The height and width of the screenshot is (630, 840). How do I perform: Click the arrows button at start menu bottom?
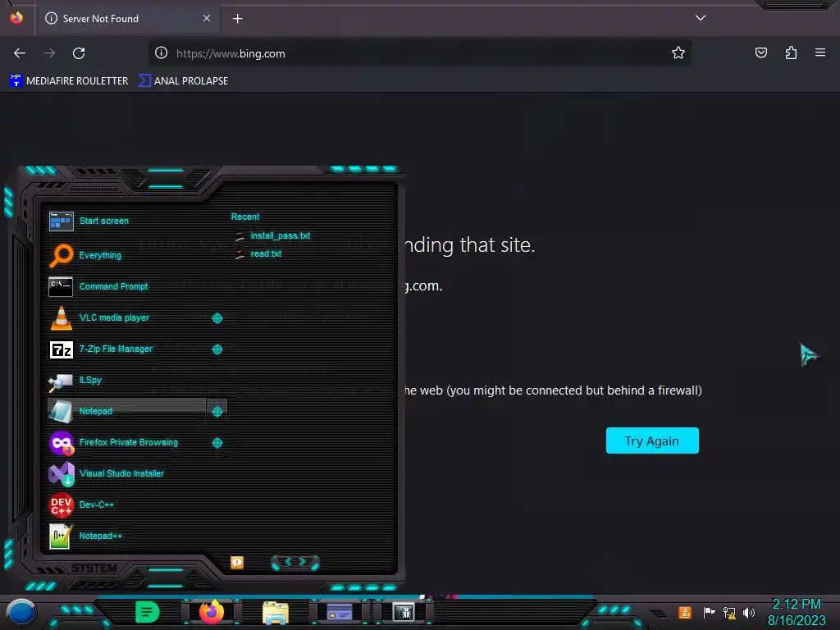295,562
